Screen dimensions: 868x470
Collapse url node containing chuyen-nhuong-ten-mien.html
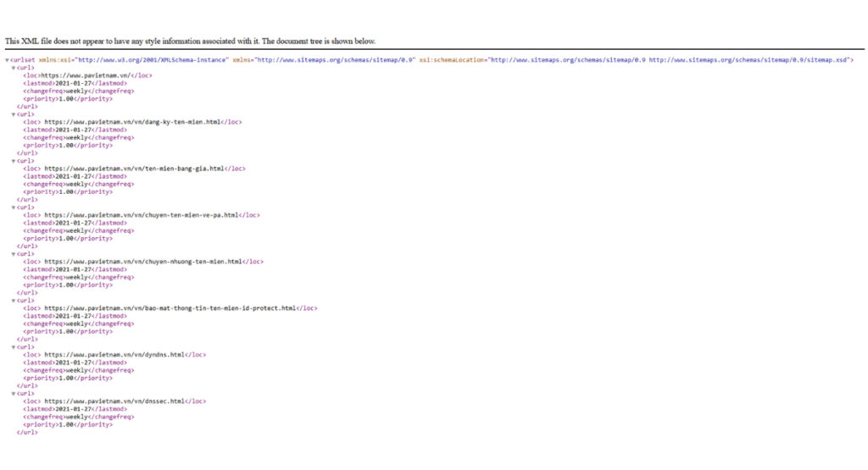[14, 254]
